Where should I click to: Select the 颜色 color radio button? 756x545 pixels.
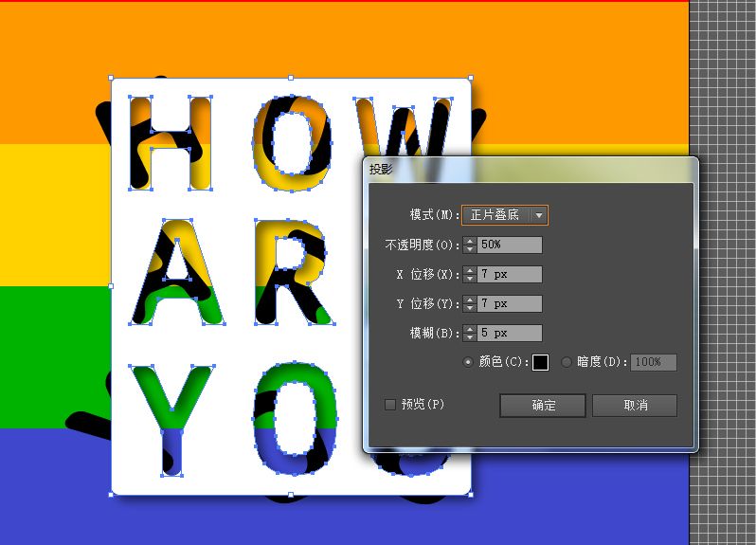(x=467, y=362)
